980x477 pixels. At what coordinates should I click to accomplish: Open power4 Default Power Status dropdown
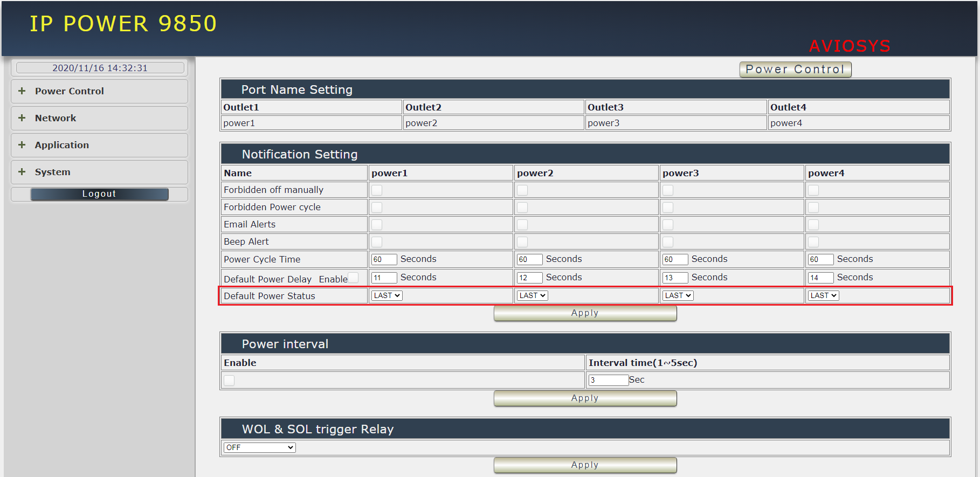point(824,295)
